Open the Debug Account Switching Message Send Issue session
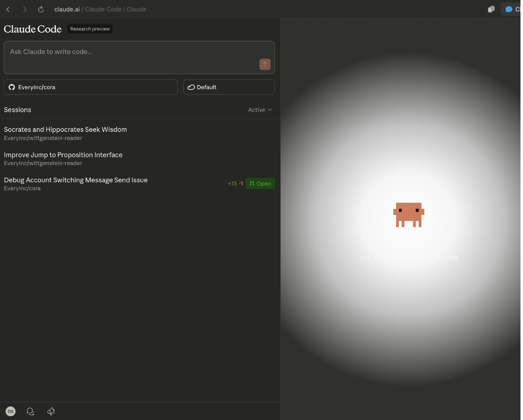This screenshot has width=523, height=420. (76, 180)
